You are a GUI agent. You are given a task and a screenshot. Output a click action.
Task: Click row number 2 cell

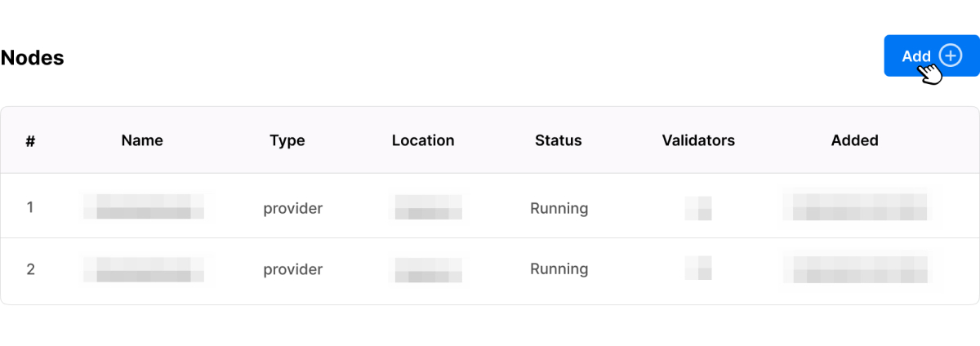(30, 268)
